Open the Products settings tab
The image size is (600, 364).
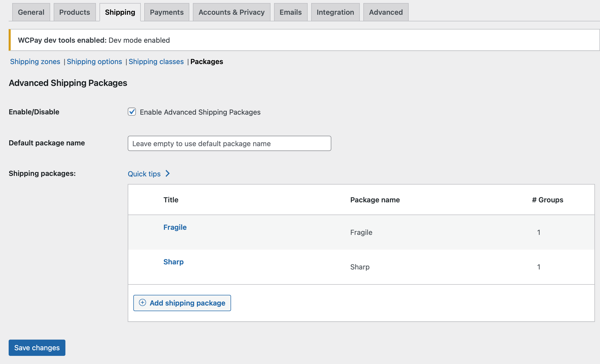pyautogui.click(x=75, y=12)
